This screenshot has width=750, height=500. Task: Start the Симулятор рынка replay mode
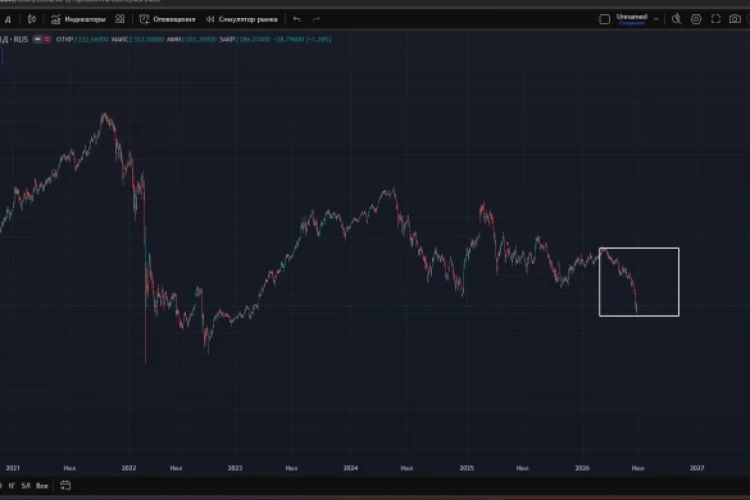click(x=242, y=20)
